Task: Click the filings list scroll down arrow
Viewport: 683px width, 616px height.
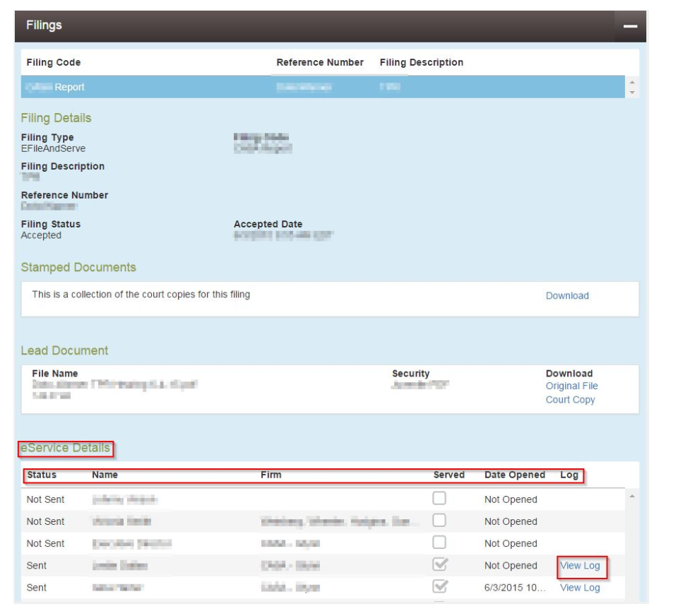Action: [632, 93]
